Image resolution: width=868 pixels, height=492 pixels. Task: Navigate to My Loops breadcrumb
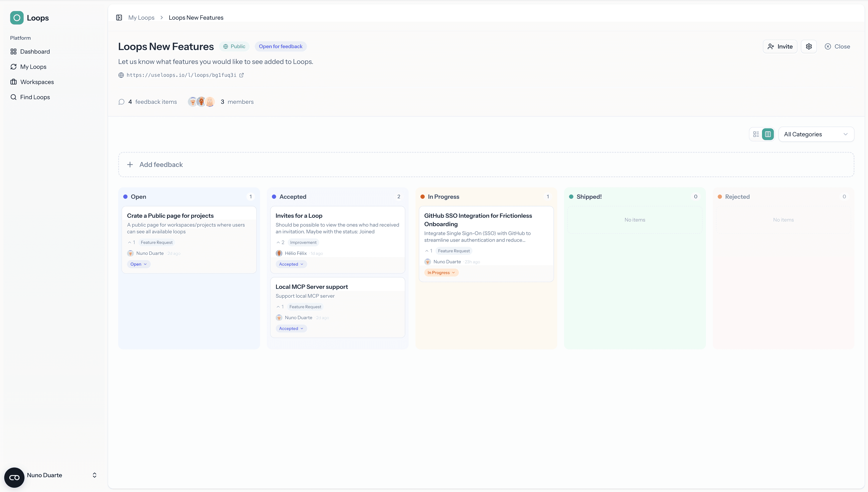click(141, 17)
